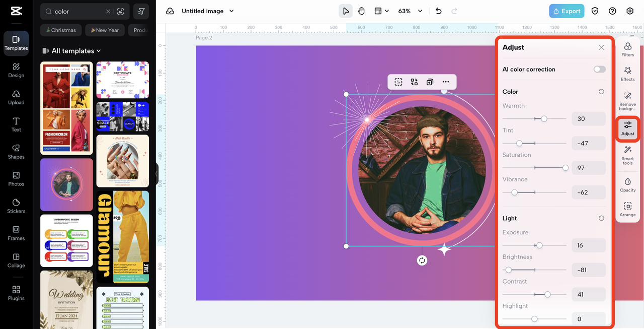Open the Adjust tool

(628, 128)
